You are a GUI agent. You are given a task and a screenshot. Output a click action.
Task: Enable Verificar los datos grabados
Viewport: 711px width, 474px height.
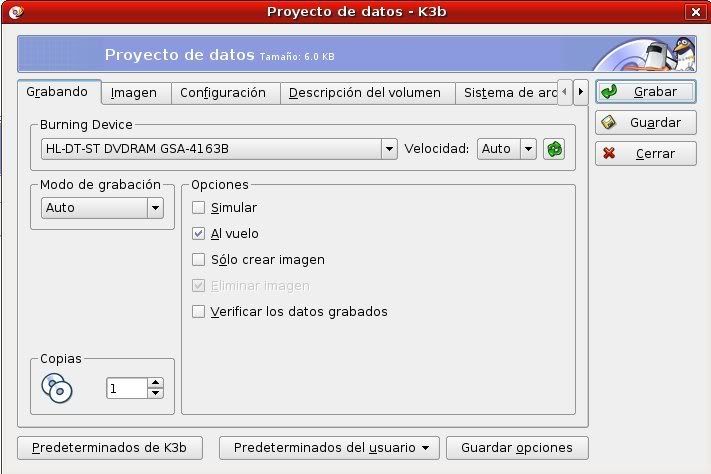(x=198, y=312)
